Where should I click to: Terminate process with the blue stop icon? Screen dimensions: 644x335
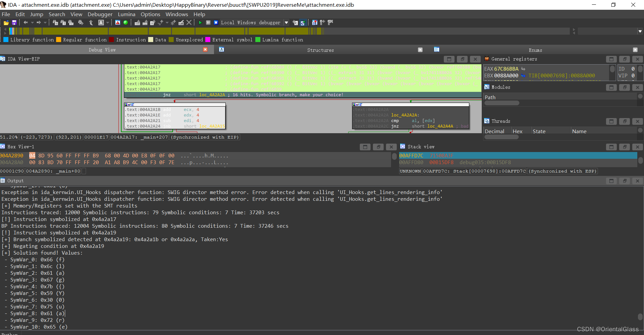click(216, 23)
